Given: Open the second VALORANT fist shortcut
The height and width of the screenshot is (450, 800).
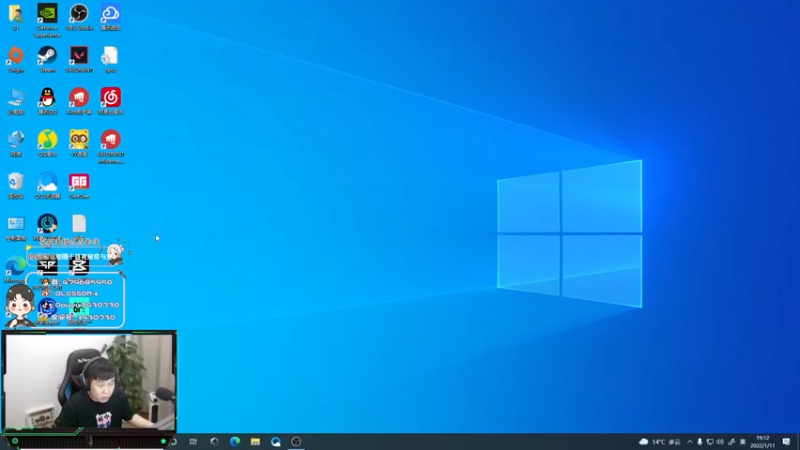Looking at the screenshot, I should pos(111,146).
